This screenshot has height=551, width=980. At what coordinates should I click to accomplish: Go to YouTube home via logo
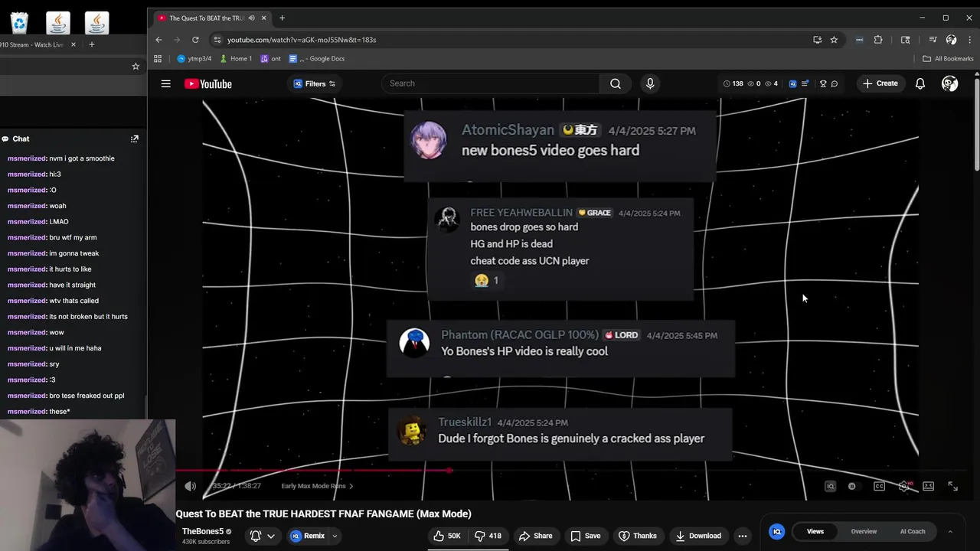pyautogui.click(x=208, y=84)
